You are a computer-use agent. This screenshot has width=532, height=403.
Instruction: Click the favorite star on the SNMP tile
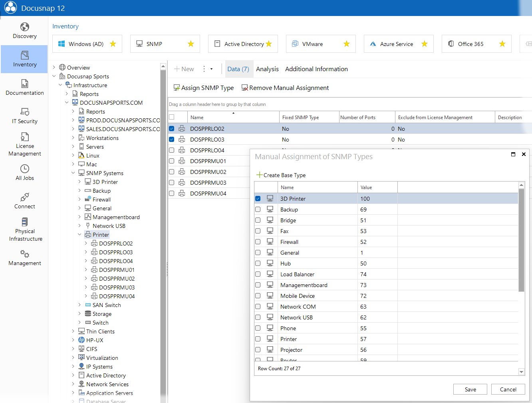[191, 44]
